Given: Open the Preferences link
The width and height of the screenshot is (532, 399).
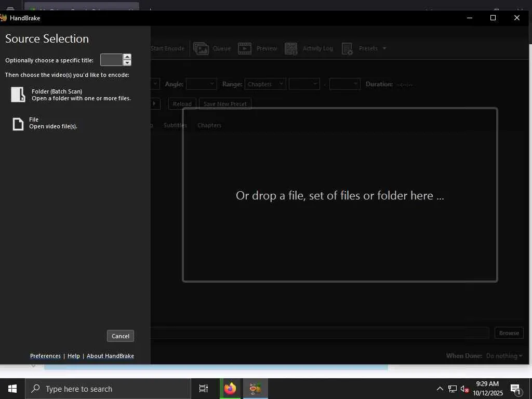Looking at the screenshot, I should 46,356.
